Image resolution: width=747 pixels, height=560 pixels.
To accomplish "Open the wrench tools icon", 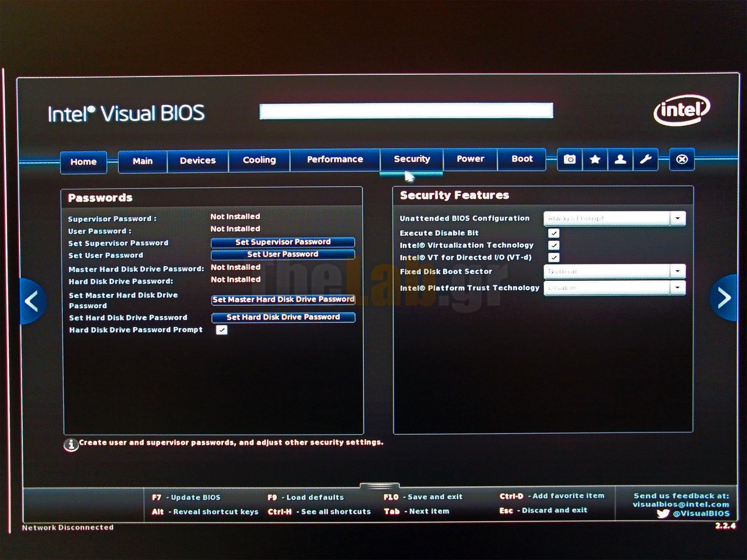I will (645, 159).
